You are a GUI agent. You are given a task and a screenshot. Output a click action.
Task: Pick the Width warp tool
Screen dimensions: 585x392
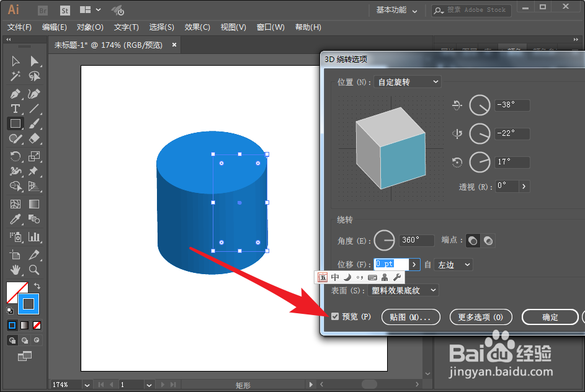pyautogui.click(x=16, y=171)
